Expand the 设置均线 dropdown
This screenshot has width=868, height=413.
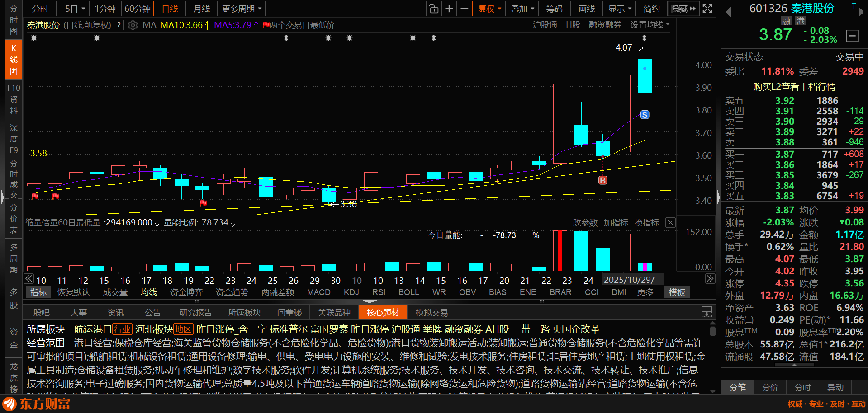click(x=650, y=25)
